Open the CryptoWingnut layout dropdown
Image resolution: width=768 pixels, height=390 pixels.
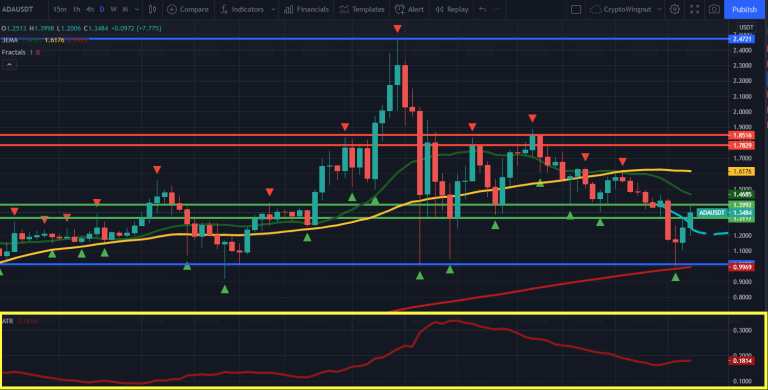[x=626, y=9]
